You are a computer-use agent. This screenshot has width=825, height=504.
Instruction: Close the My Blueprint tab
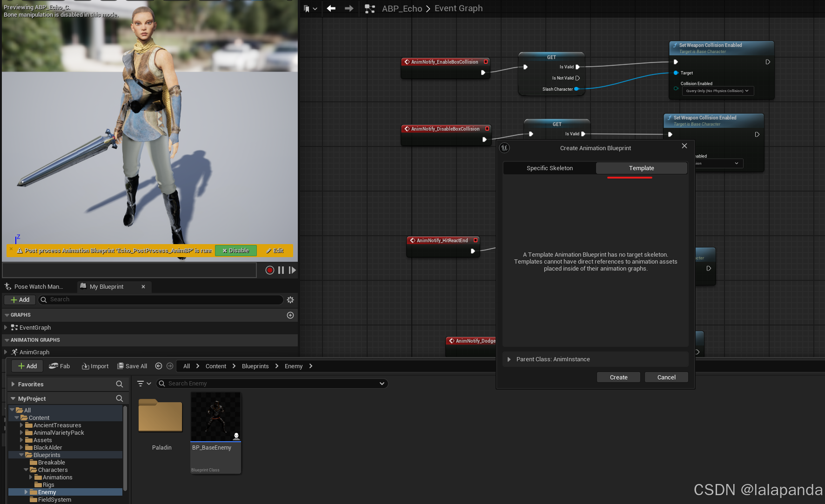point(143,287)
